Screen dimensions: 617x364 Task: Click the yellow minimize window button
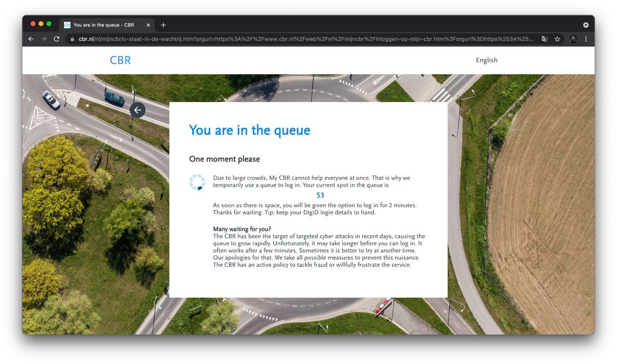click(x=41, y=24)
